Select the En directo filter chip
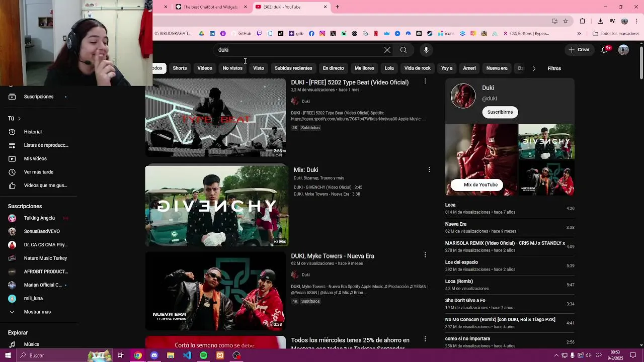The width and height of the screenshot is (644, 362). pos(333,68)
